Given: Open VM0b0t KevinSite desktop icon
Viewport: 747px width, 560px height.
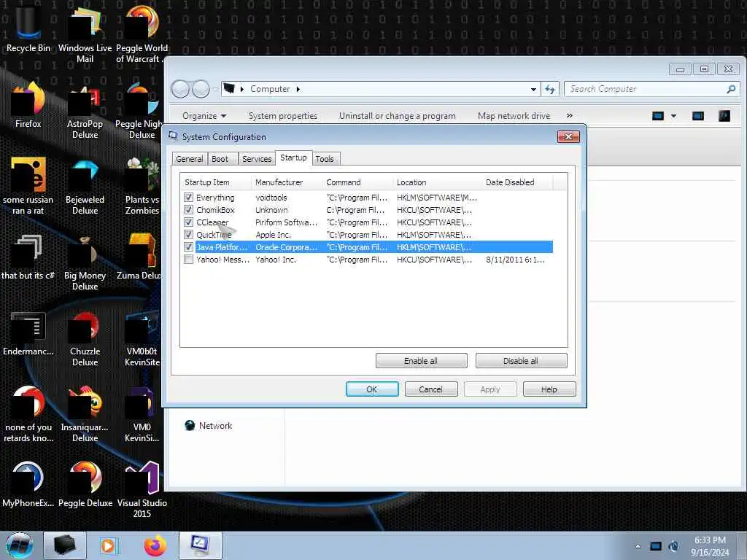Looking at the screenshot, I should (142, 338).
